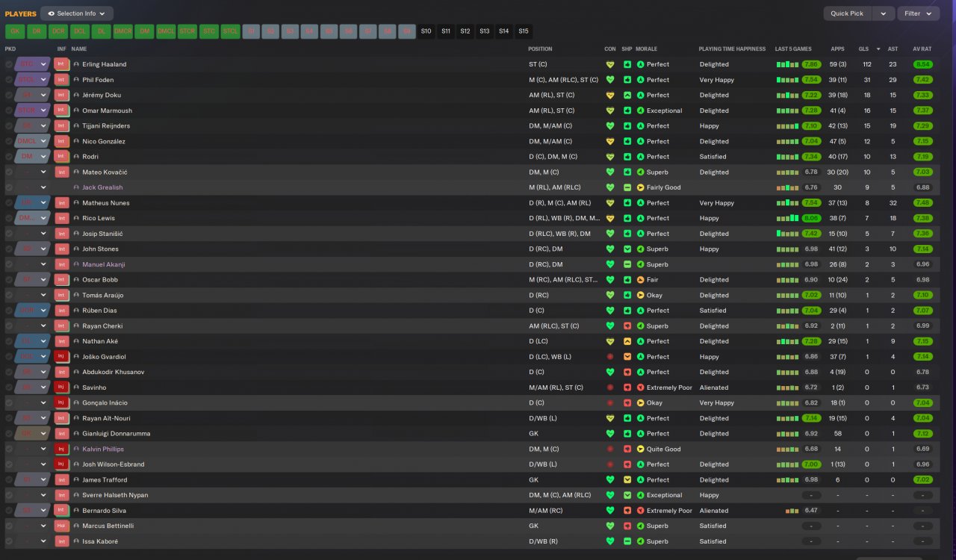Toggle the selection circle in Rúben Dias's row
This screenshot has height=560, width=956.
[9, 311]
